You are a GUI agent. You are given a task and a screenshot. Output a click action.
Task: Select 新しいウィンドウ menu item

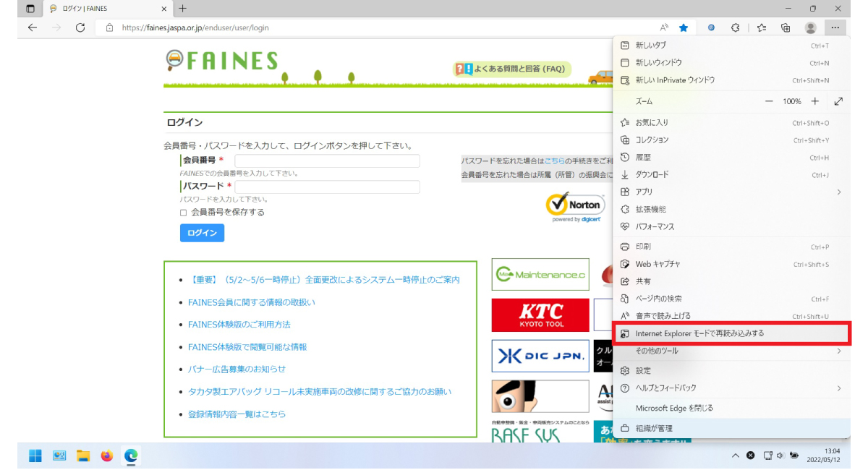click(x=731, y=63)
